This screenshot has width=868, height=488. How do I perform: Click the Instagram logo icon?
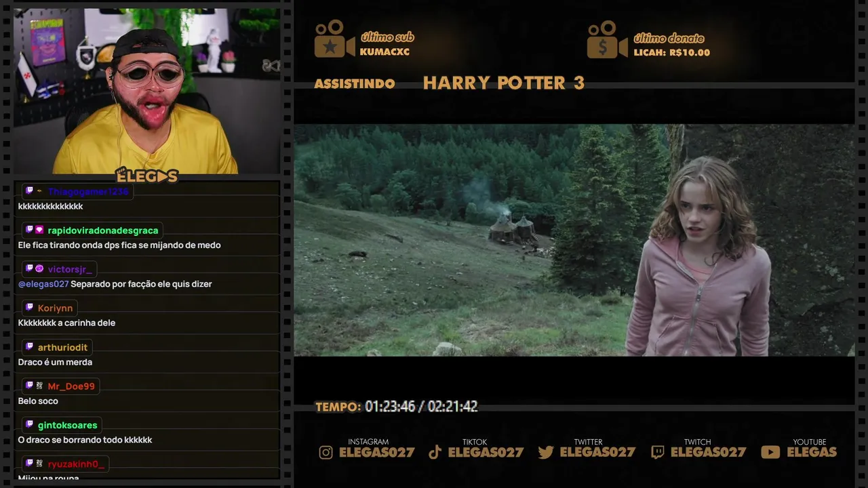coord(326,453)
